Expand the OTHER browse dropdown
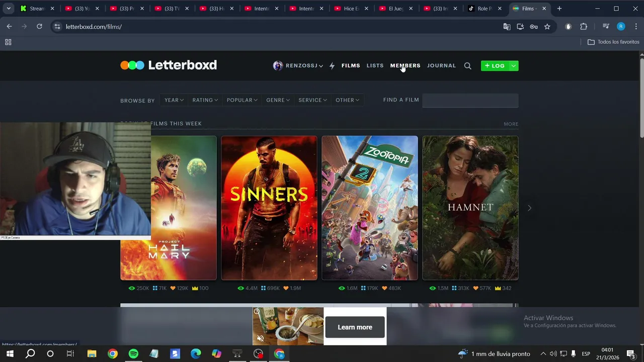The image size is (644, 362). click(347, 100)
